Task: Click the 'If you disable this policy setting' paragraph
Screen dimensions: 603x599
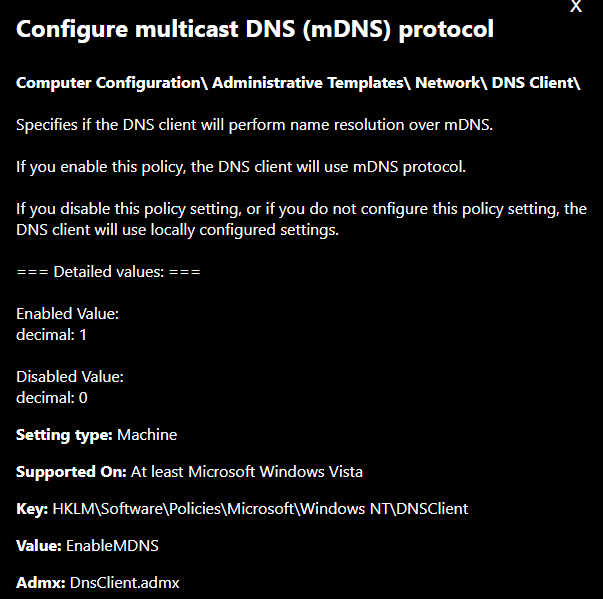Action: click(x=301, y=219)
